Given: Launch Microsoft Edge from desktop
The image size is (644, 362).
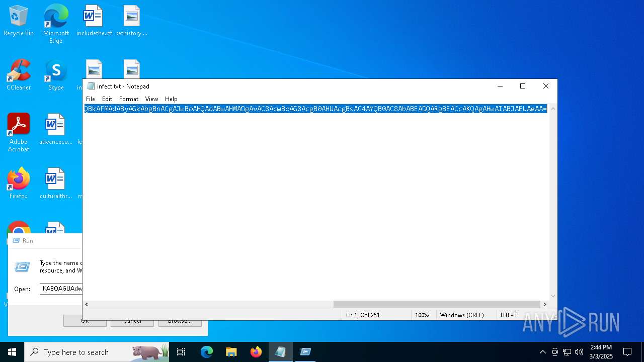Looking at the screenshot, I should coord(56,24).
